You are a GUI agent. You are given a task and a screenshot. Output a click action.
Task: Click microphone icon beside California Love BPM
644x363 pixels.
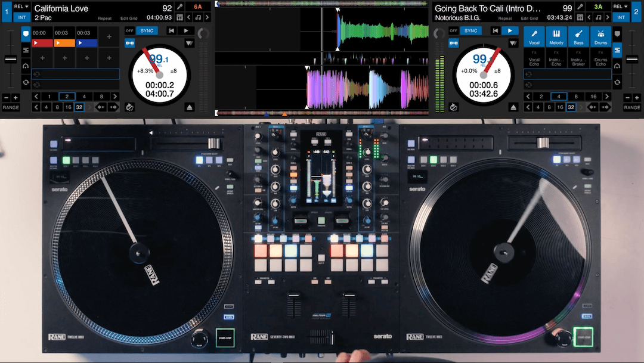click(x=180, y=7)
